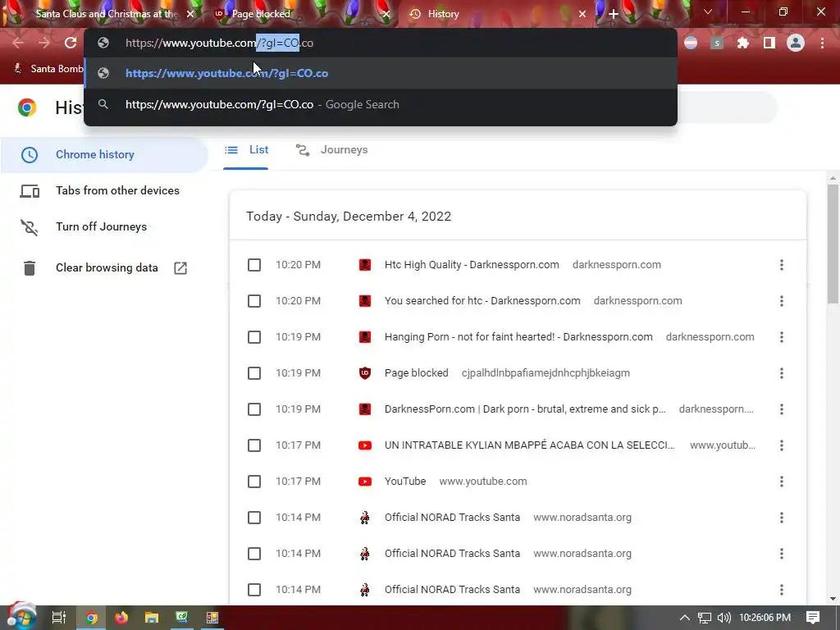Open the volume speaker tray icon
Image resolution: width=840 pixels, height=630 pixels.
pyautogui.click(x=724, y=618)
